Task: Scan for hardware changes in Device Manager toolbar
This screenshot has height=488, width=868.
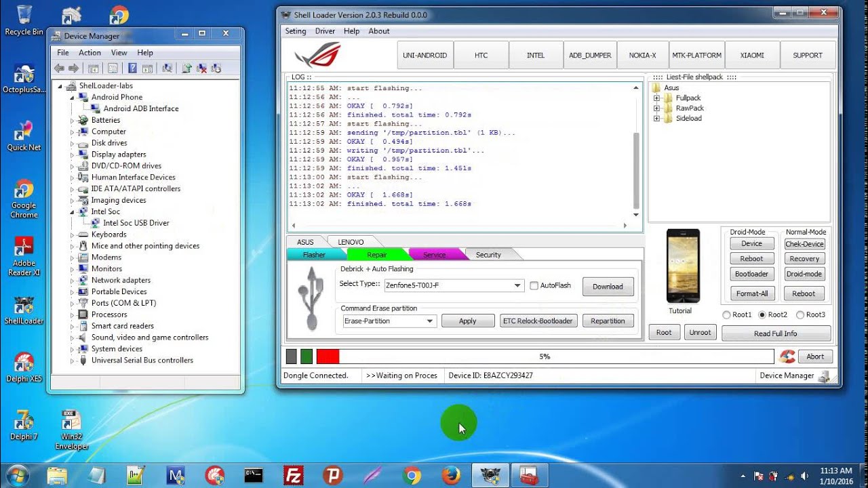Action: pyautogui.click(x=167, y=68)
